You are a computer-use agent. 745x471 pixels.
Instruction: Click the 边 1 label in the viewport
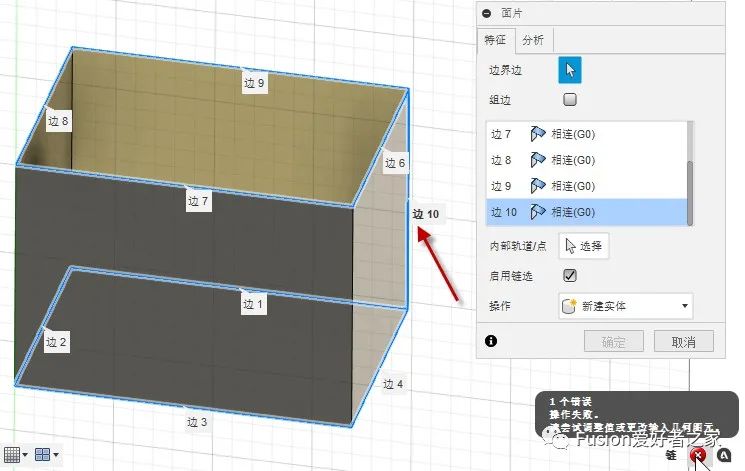coord(253,304)
